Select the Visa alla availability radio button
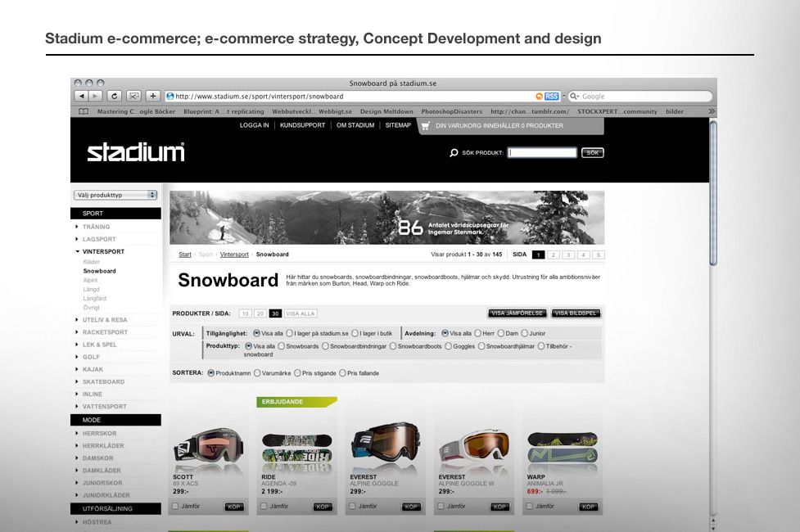 256,333
